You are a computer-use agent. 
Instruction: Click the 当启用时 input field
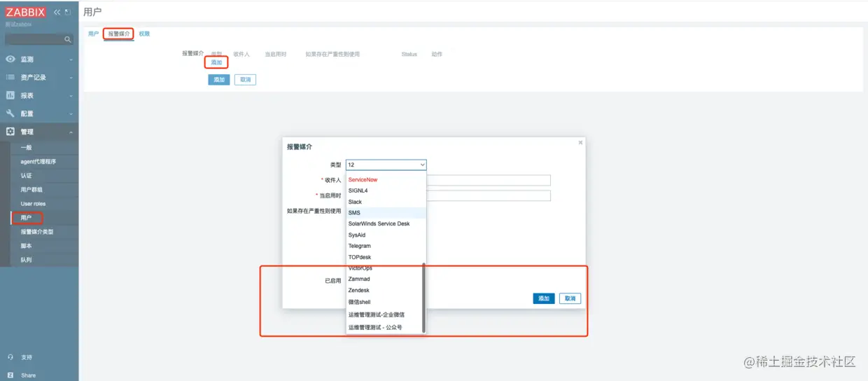click(x=488, y=195)
